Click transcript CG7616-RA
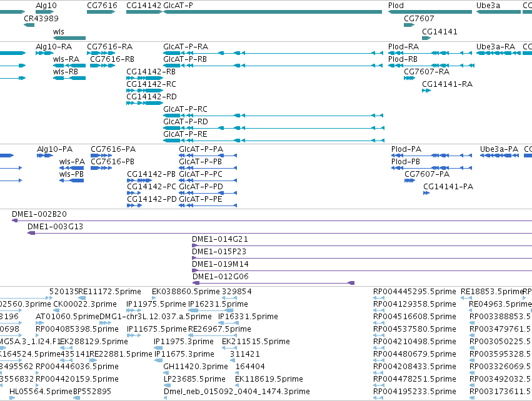The image size is (532, 401). [x=110, y=46]
